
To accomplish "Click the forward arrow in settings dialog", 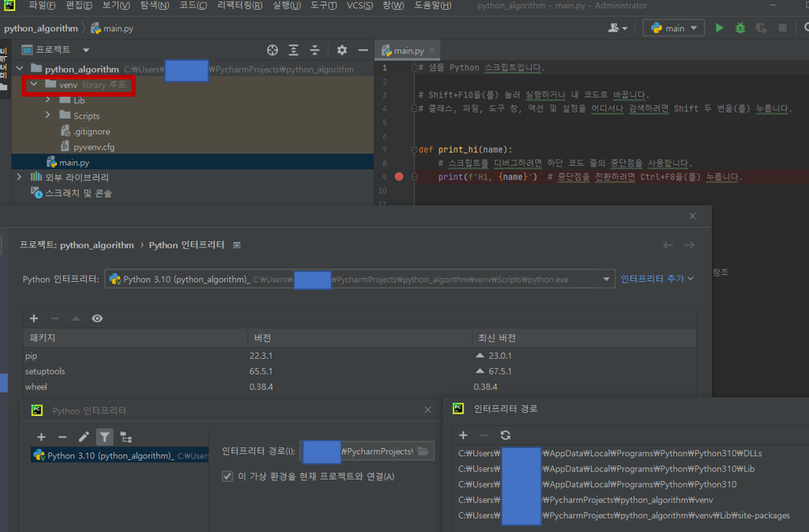I will tap(689, 245).
